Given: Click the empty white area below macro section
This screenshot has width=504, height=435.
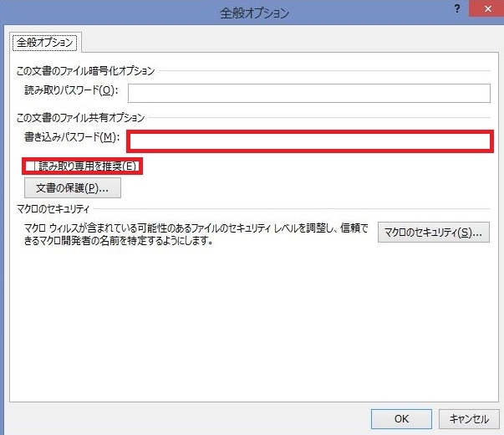Looking at the screenshot, I should (251, 335).
